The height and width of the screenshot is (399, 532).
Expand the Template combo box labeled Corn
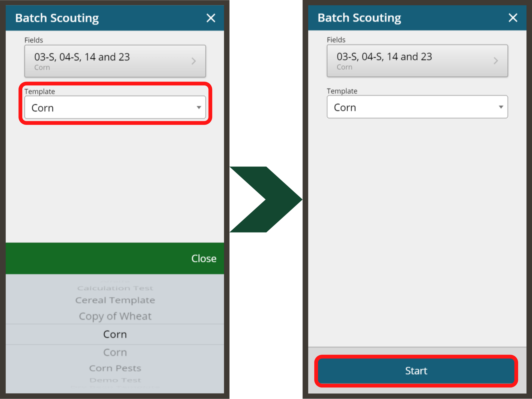click(x=115, y=108)
